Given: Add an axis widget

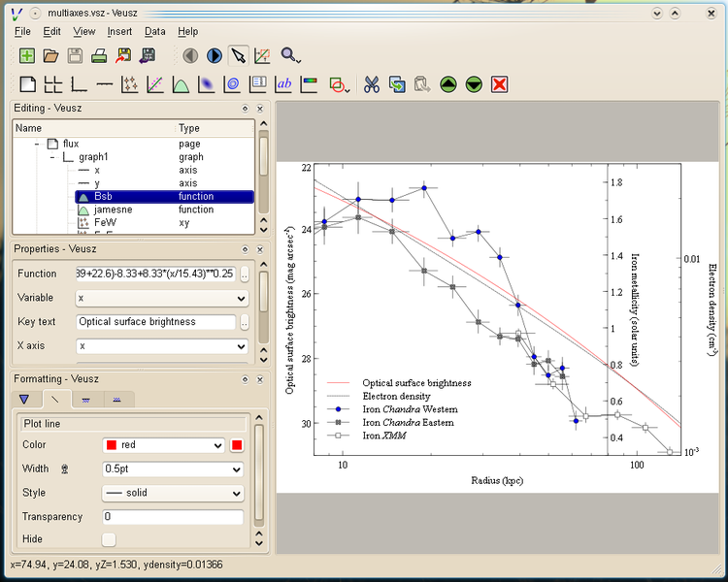Looking at the screenshot, I should (x=105, y=84).
